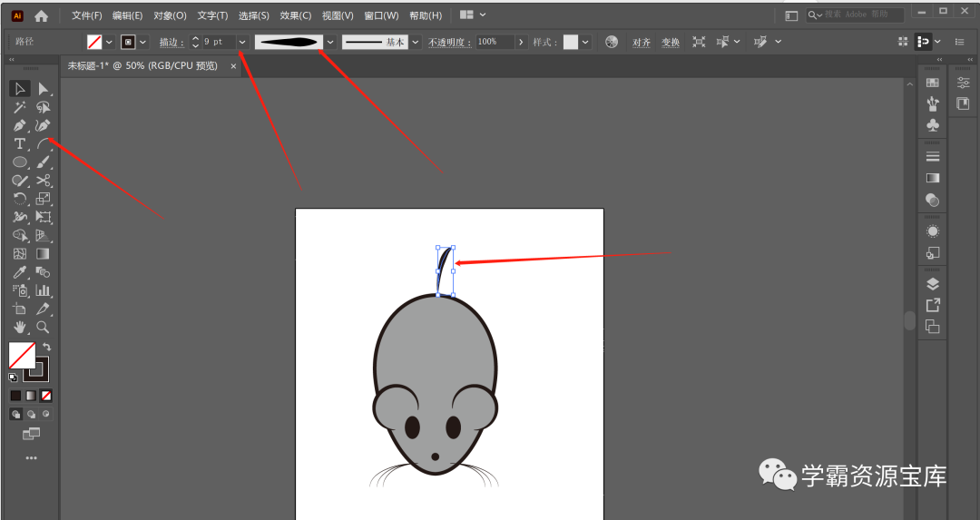Switch to gradient paint mode
Viewport: 980px width, 520px height.
31,396
